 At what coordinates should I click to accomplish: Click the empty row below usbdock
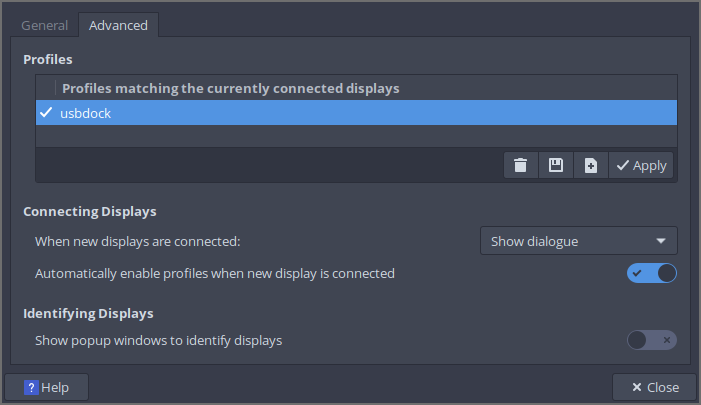(x=300, y=136)
